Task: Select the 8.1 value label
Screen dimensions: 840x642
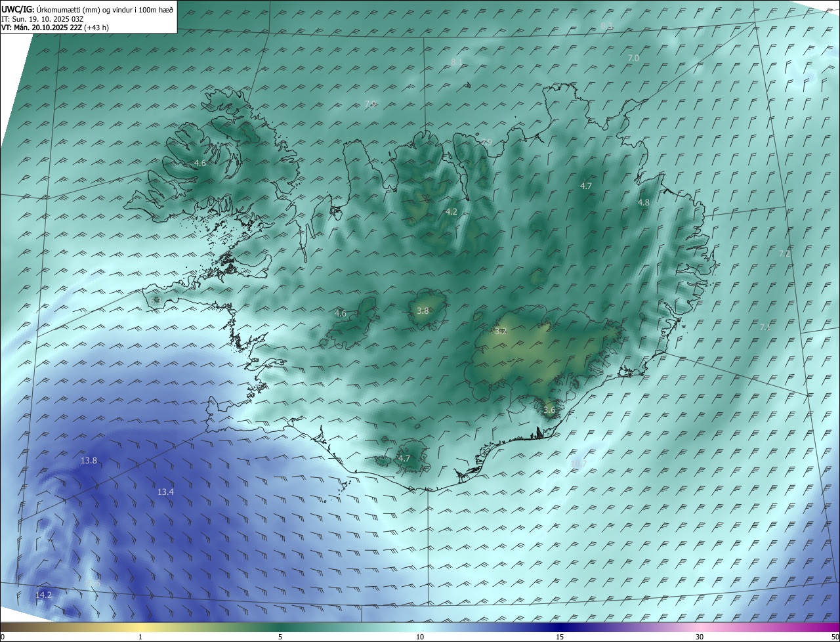Action: pos(457,62)
